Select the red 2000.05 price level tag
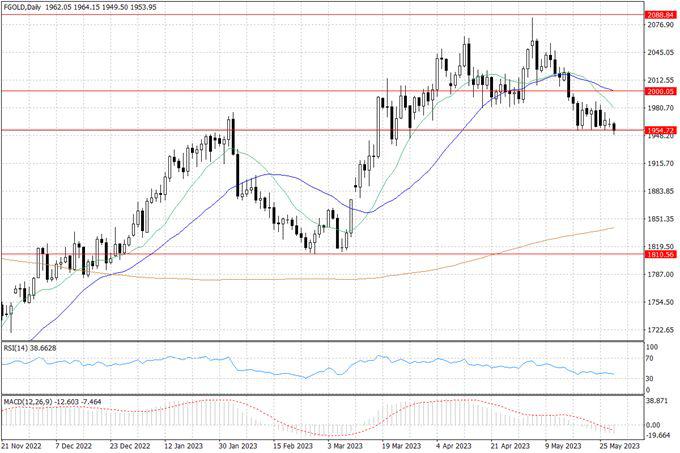Viewport: 680px width, 453px height. click(661, 91)
